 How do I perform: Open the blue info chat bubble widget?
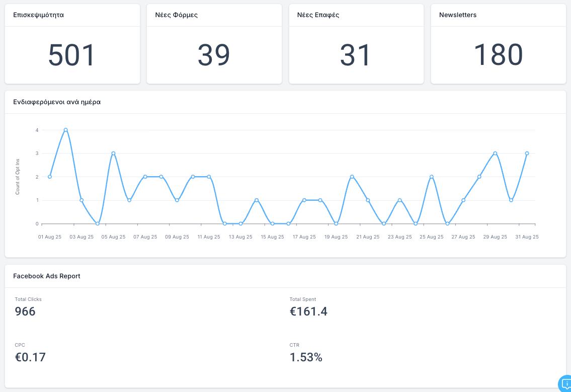566,383
